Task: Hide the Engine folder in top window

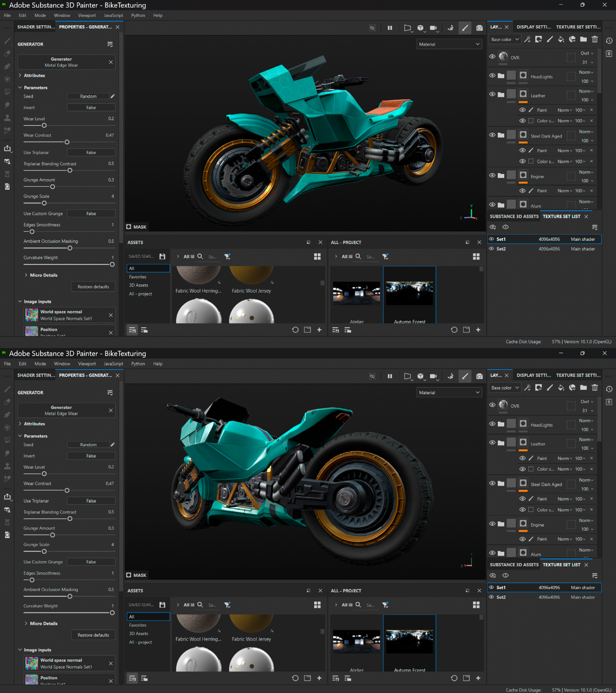Action: pos(492,175)
